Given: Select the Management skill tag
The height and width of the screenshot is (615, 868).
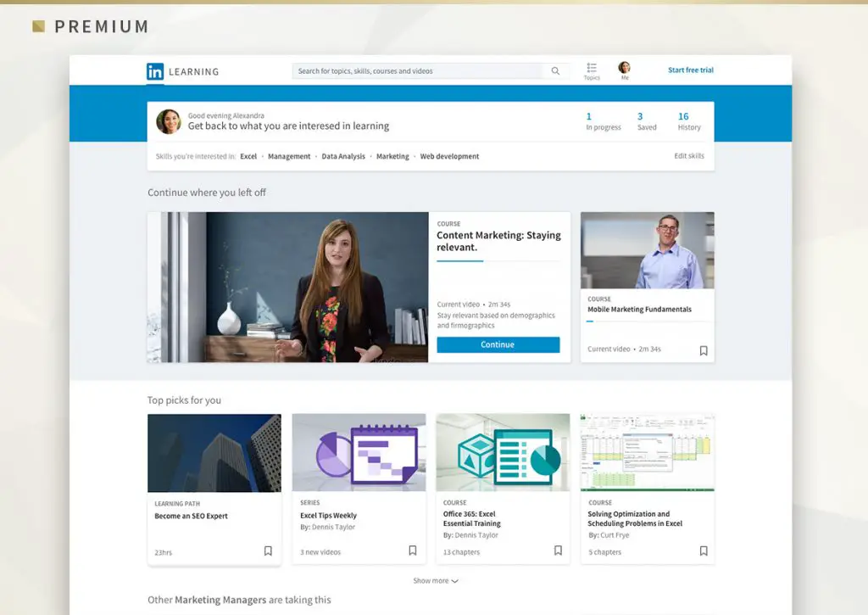Looking at the screenshot, I should click(289, 156).
